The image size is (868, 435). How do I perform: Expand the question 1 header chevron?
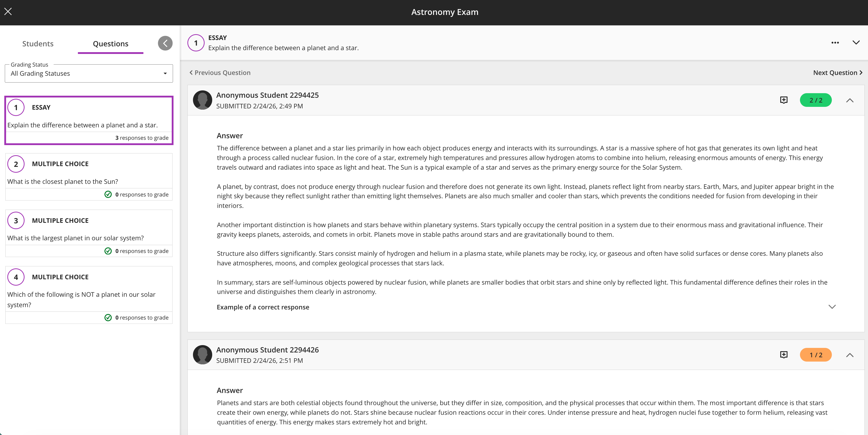point(856,43)
